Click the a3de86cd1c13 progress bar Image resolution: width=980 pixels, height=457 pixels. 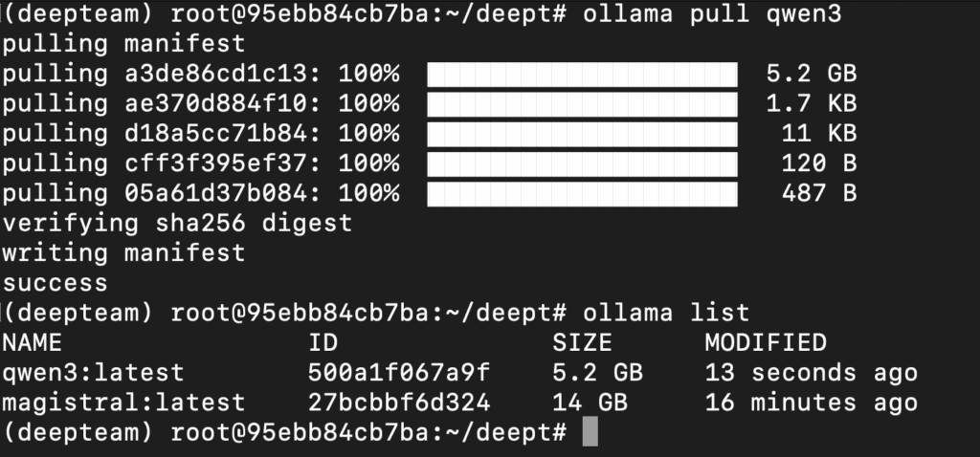tap(583, 75)
